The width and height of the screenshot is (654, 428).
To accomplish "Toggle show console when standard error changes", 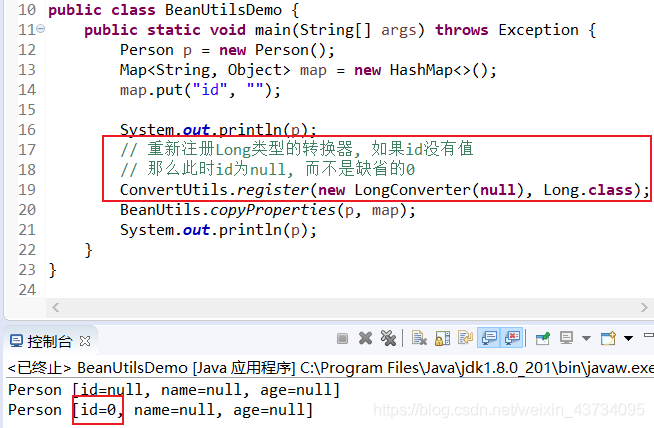I will (512, 338).
